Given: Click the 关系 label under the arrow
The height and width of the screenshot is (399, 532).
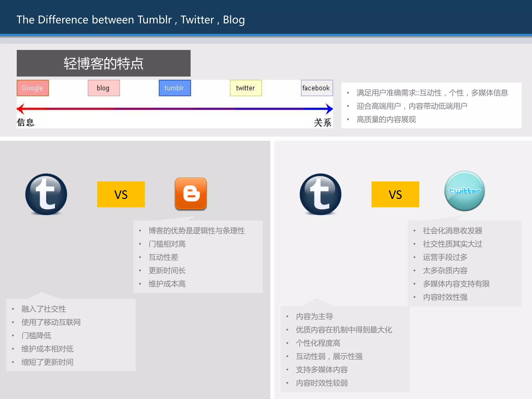Looking at the screenshot, I should [x=323, y=122].
